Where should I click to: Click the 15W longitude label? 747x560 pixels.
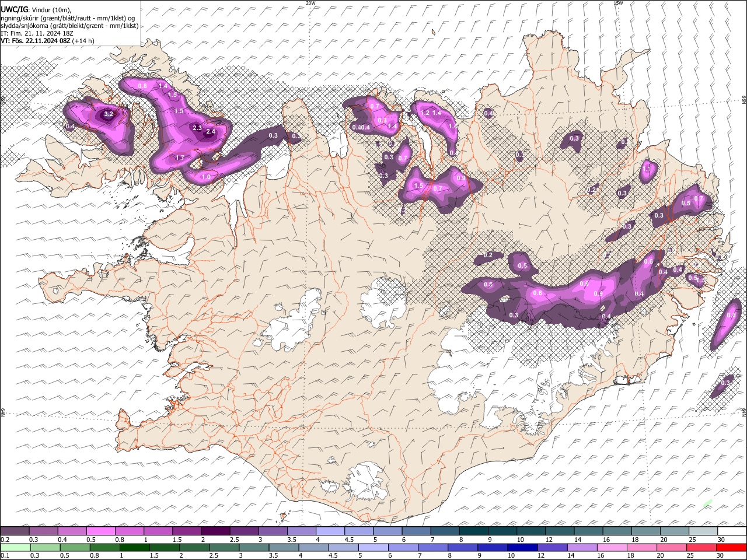pos(618,3)
